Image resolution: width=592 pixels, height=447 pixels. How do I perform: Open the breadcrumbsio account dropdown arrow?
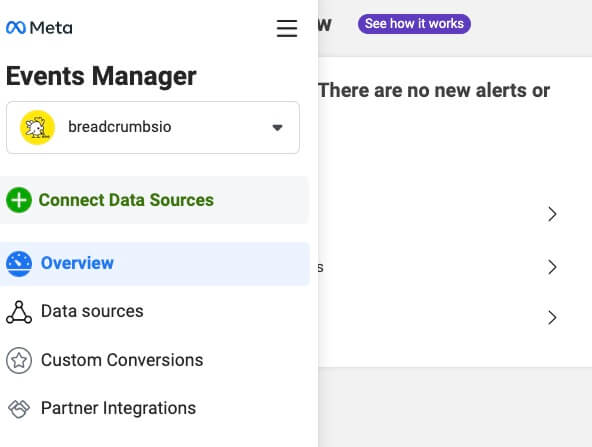278,128
